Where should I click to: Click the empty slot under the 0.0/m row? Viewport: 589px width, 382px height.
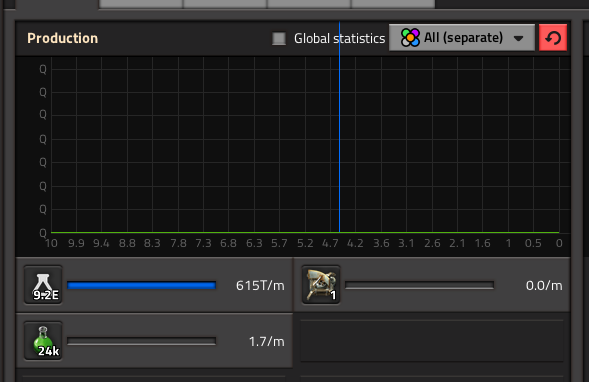432,341
